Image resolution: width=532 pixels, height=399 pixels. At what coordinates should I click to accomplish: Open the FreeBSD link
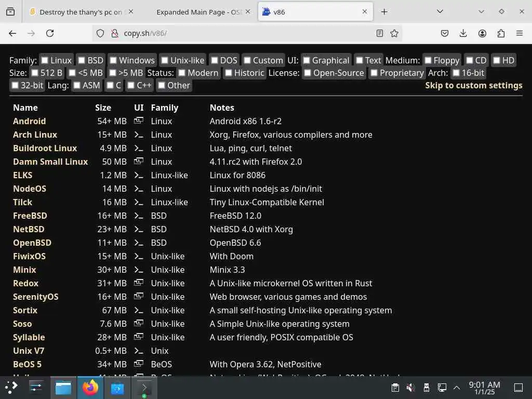tap(30, 216)
